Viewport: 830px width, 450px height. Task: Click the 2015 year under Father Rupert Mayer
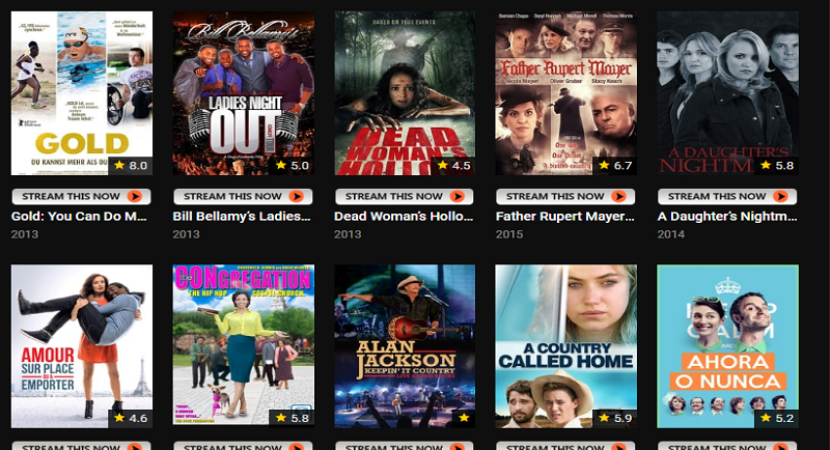tap(509, 234)
